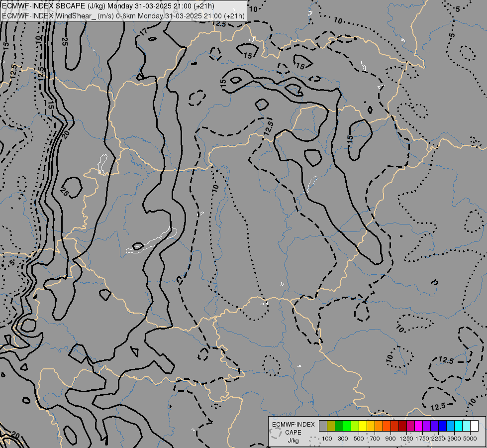This screenshot has width=487, height=448.
Task: Click the dark green legend swatch
Action: pyautogui.click(x=339, y=426)
